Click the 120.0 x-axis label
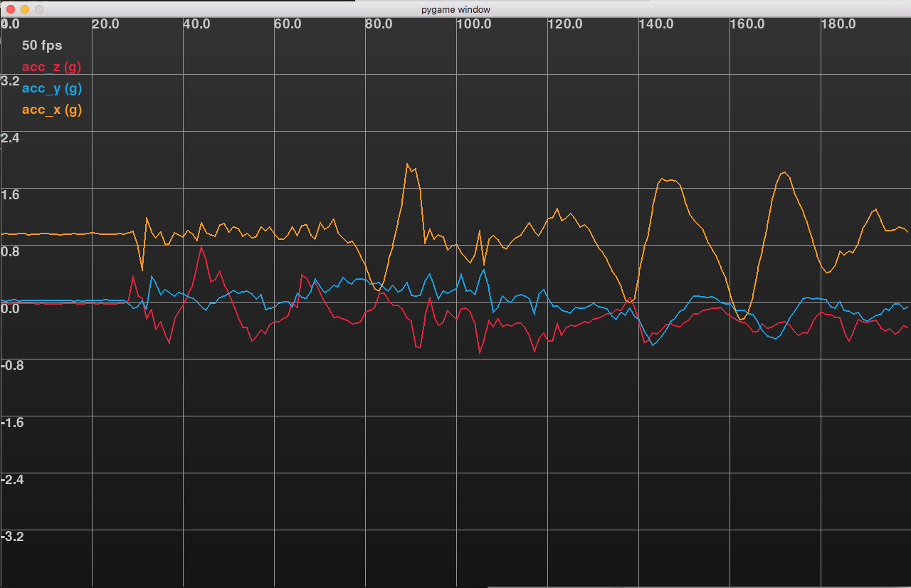Image resolution: width=911 pixels, height=588 pixels. (564, 24)
